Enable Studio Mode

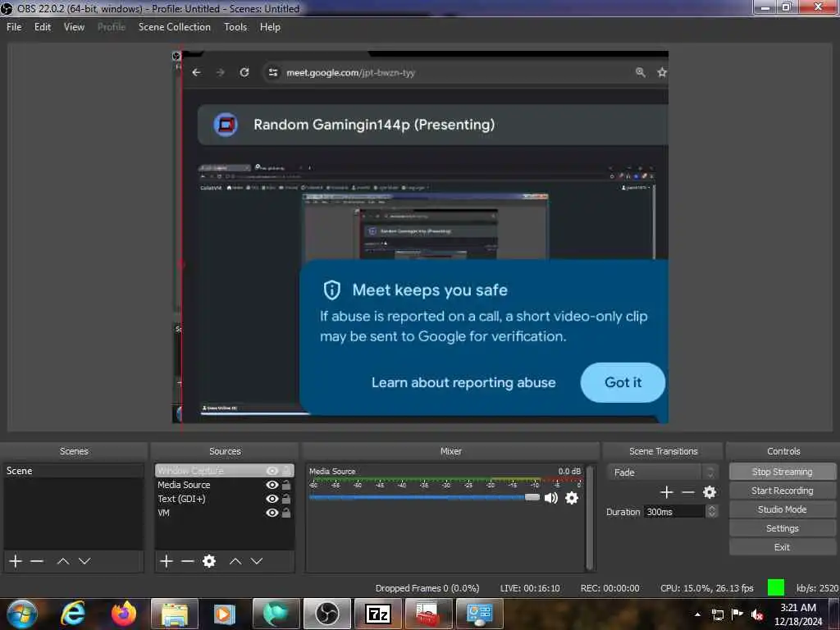pos(782,509)
